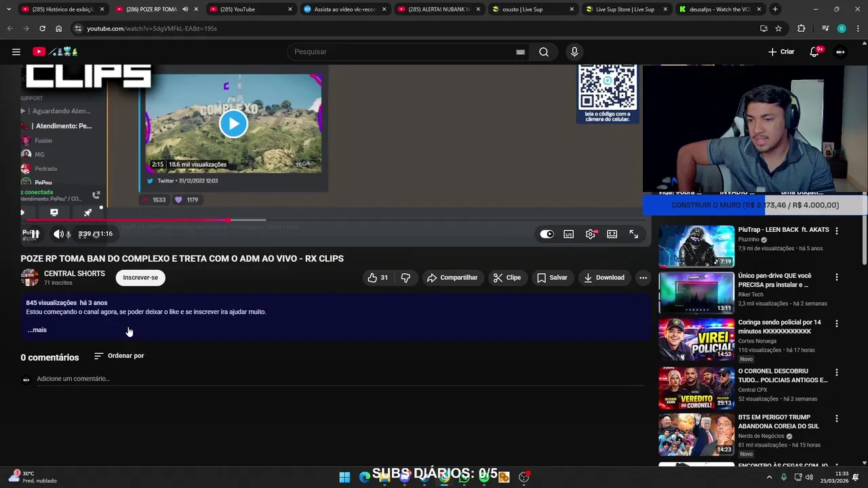Open the account avatar menu
The height and width of the screenshot is (488, 868).
click(x=841, y=52)
